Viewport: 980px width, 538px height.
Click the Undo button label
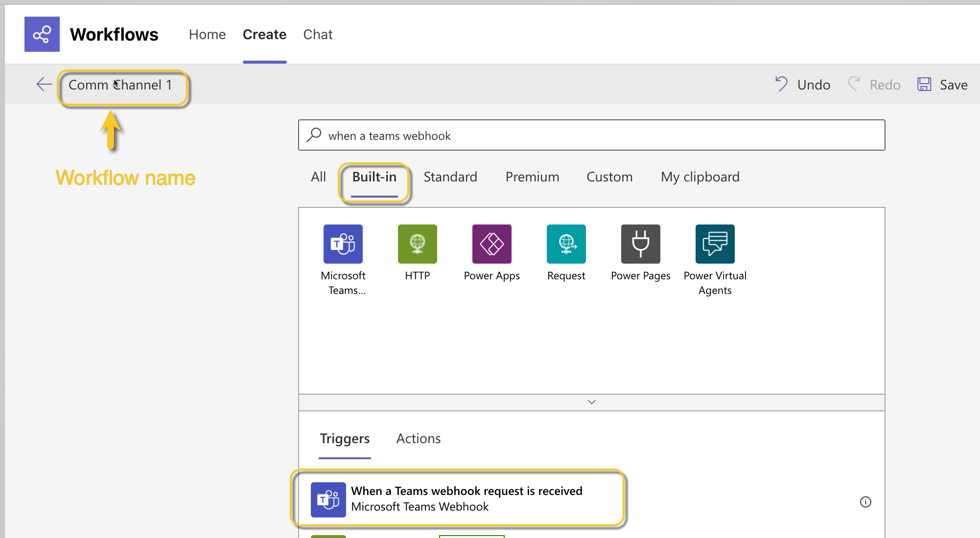point(814,85)
